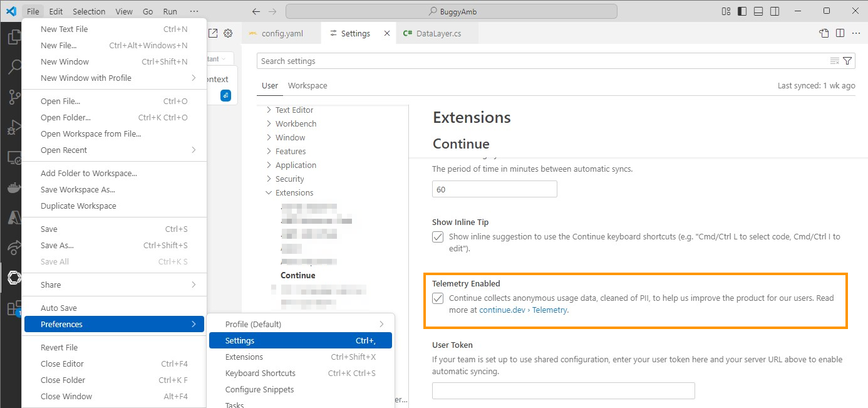Uncheck the Telemetry Enabled checkbox
868x408 pixels.
point(438,298)
